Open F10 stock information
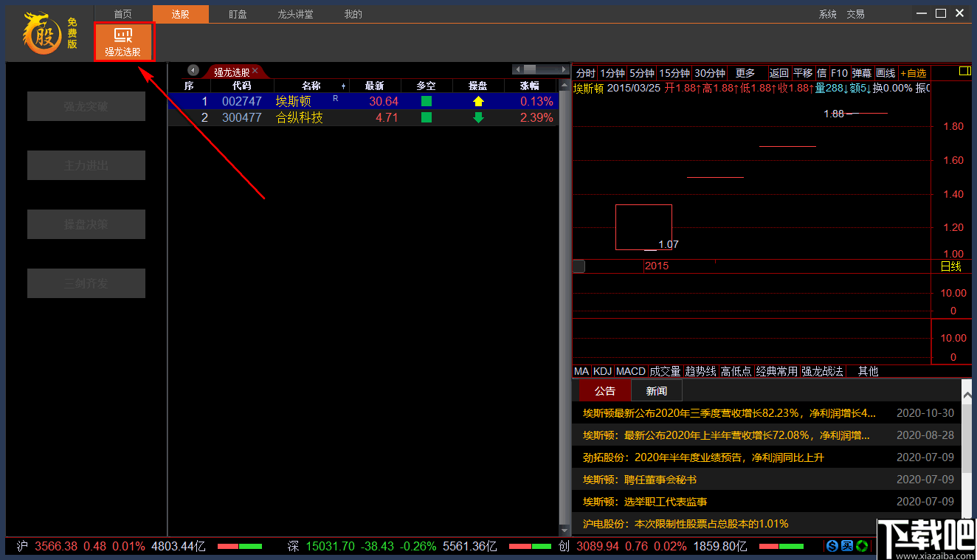This screenshot has width=977, height=560. [839, 73]
